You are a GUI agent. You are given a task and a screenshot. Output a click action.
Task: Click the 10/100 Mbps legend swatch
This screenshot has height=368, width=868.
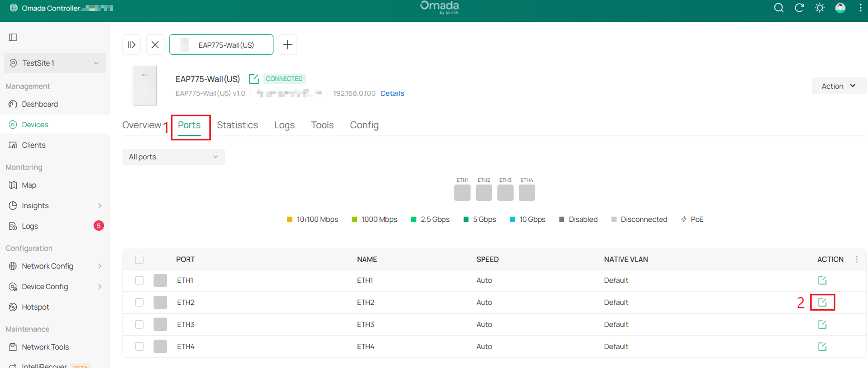coord(289,219)
